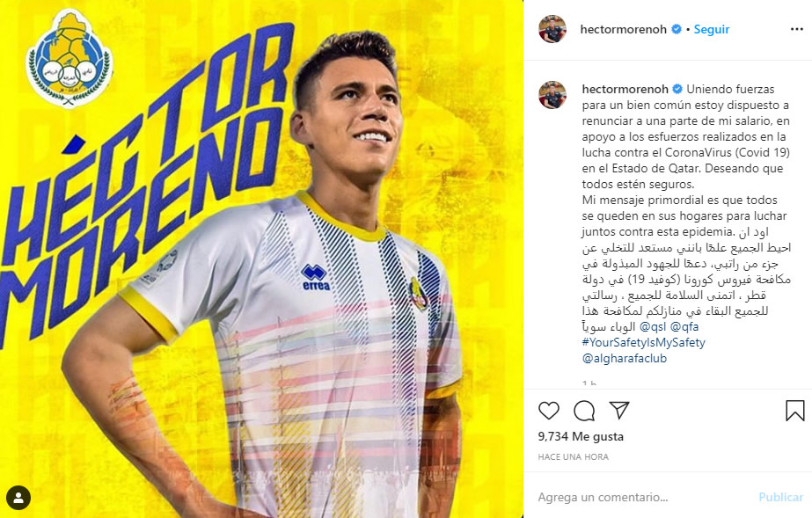This screenshot has width=812, height=518.
Task: Open the #YourSafetyIsMySafety hashtag
Action: (644, 343)
